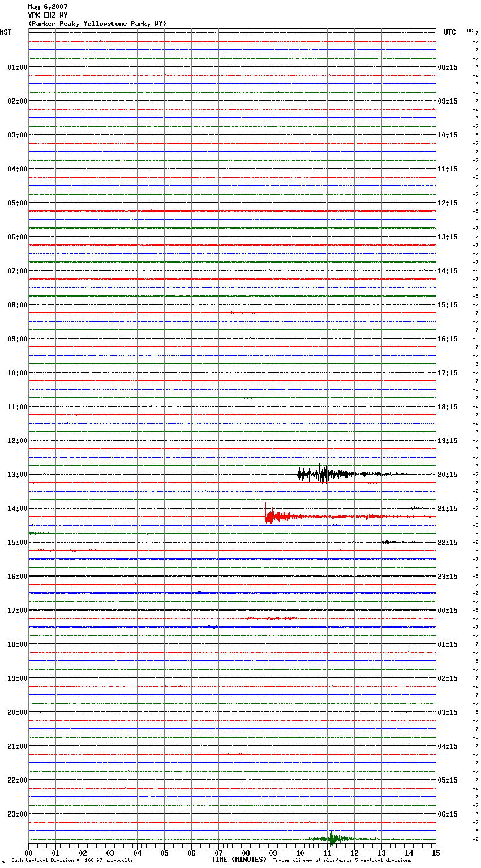This screenshot has height=868, width=481.
Task: Click the 'YPK EHZ WY' station code
Action: 48,15
